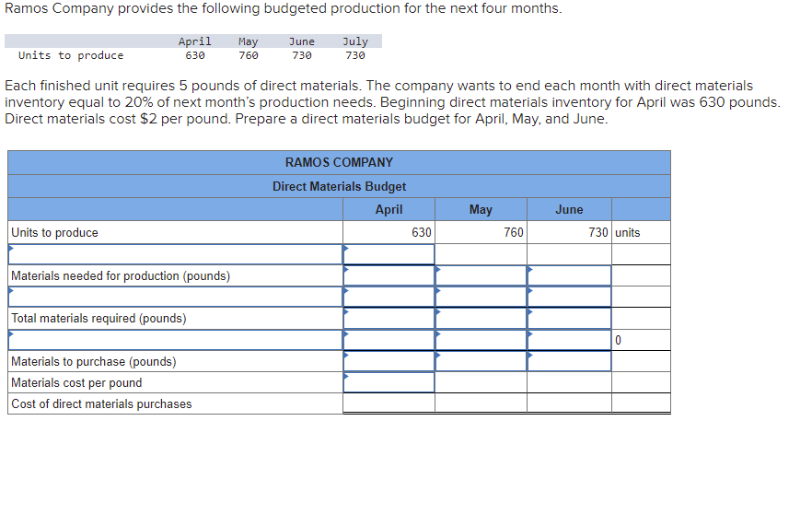
Task: Click the April column header in budget table
Action: [x=389, y=209]
